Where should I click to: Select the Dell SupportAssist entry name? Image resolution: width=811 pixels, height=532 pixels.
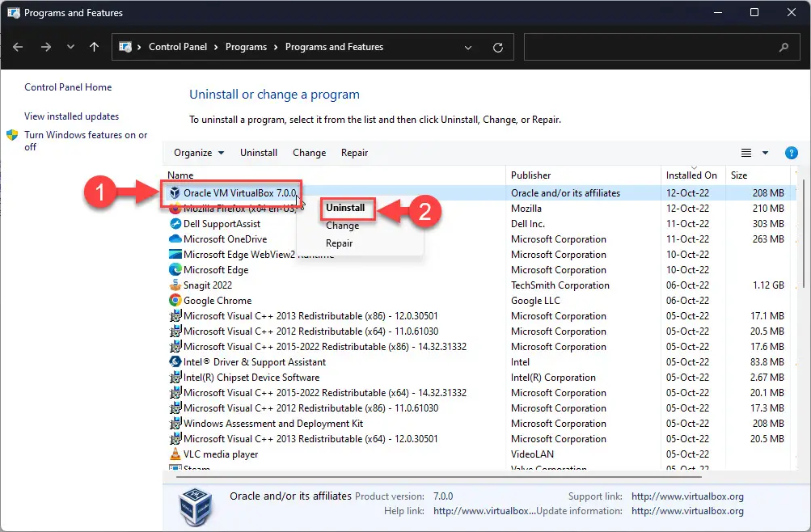pyautogui.click(x=222, y=224)
